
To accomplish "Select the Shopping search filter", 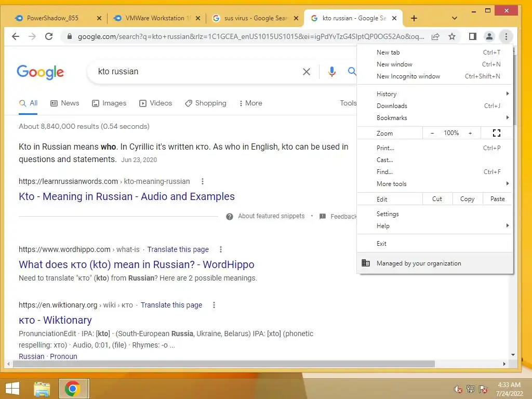I will click(206, 103).
